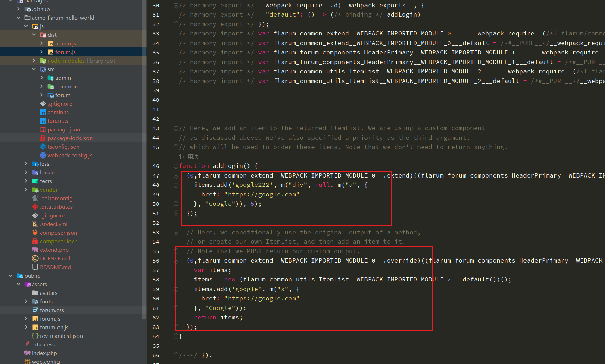This screenshot has height=364, width=605.
Task: Click the forum.ts TypeScript file icon
Action: (x=43, y=121)
